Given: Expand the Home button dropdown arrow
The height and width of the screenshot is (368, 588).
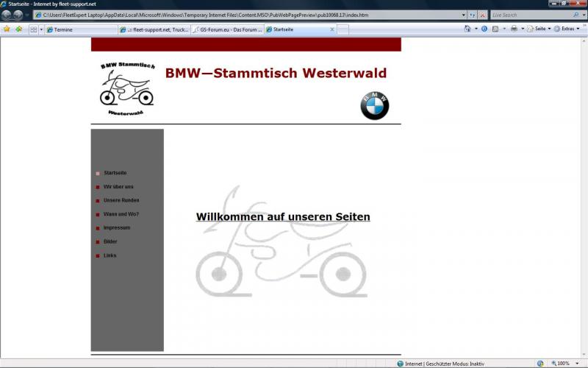Looking at the screenshot, I should (x=476, y=29).
